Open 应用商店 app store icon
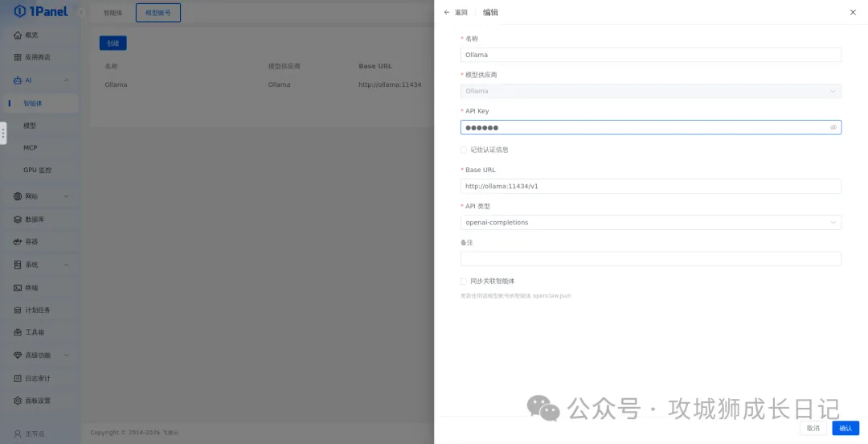This screenshot has height=444, width=868. click(18, 58)
